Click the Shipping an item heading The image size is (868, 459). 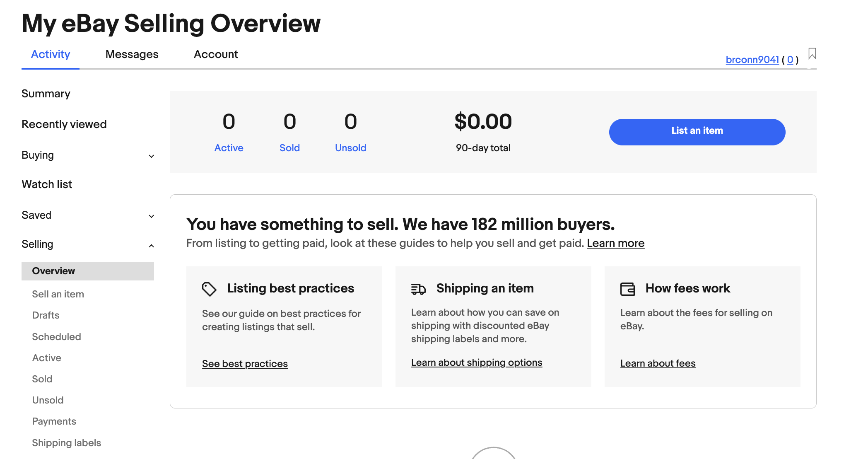pyautogui.click(x=485, y=288)
